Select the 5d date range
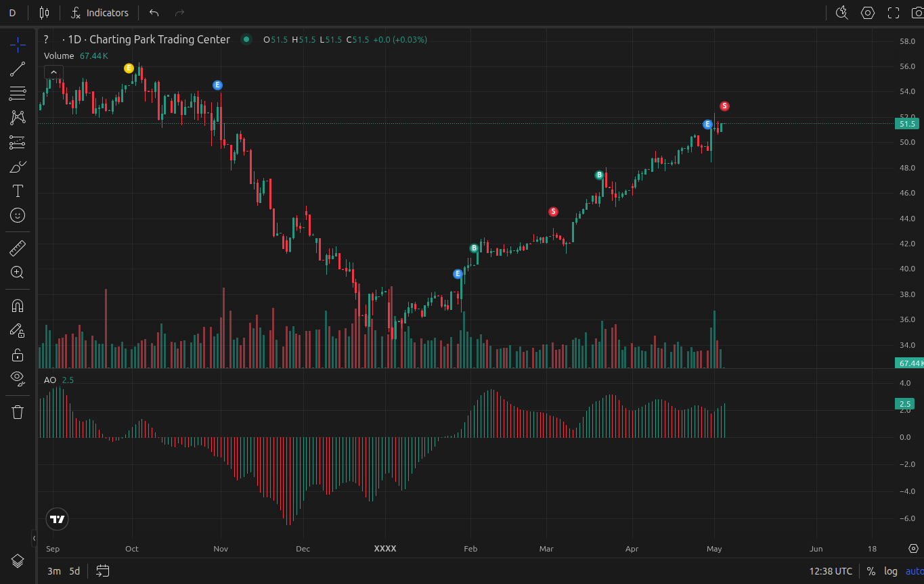This screenshot has width=924, height=584. point(74,571)
